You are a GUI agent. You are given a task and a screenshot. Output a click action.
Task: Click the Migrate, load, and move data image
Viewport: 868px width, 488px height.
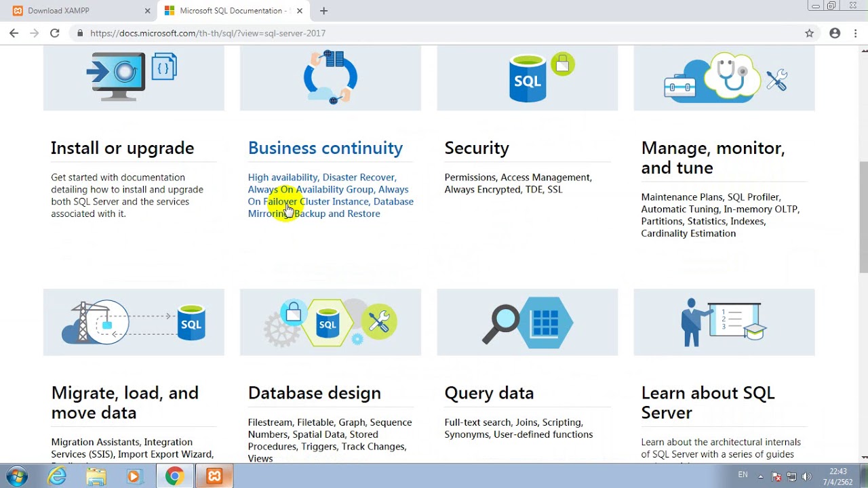pyautogui.click(x=134, y=322)
